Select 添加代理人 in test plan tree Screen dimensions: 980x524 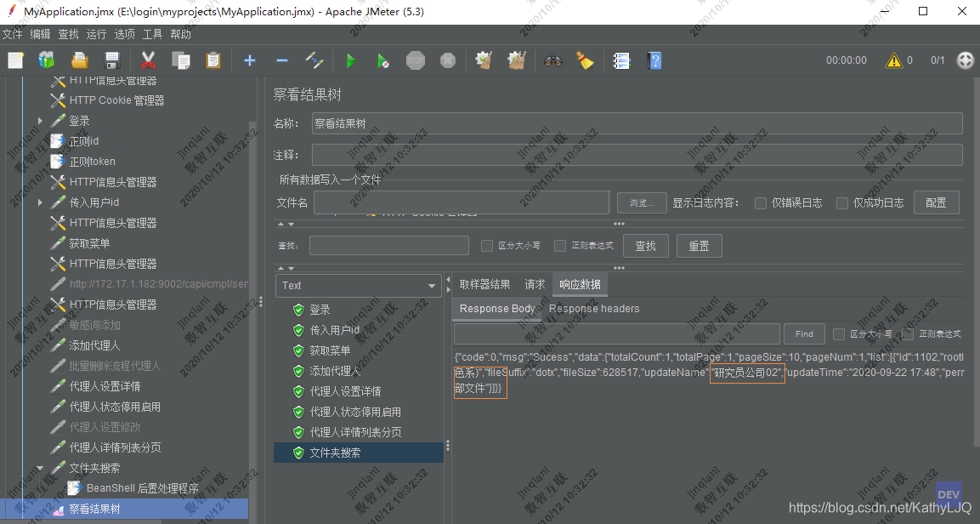coord(93,345)
